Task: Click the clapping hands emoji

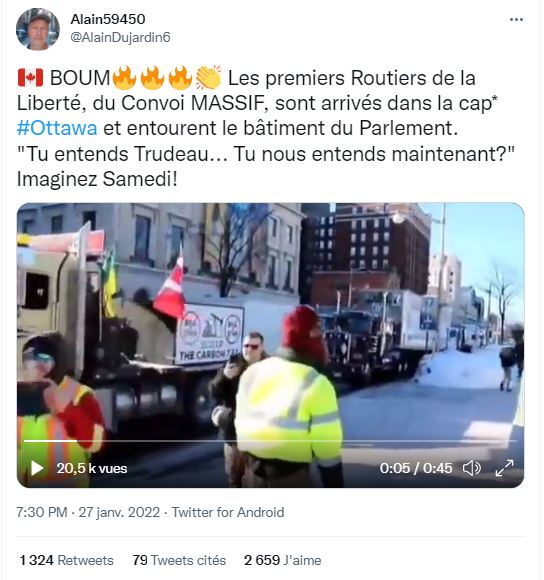Action: pyautogui.click(x=208, y=78)
